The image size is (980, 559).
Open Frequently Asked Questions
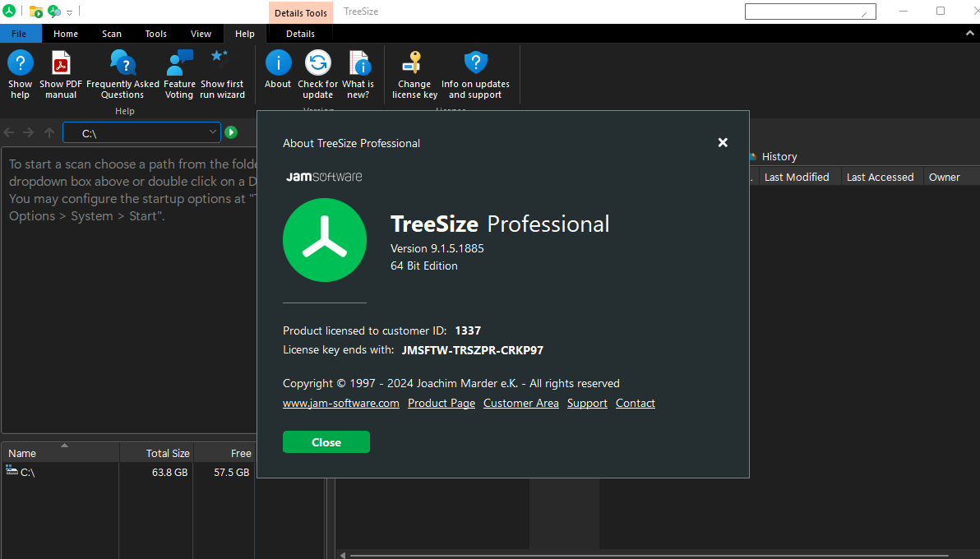click(x=122, y=75)
